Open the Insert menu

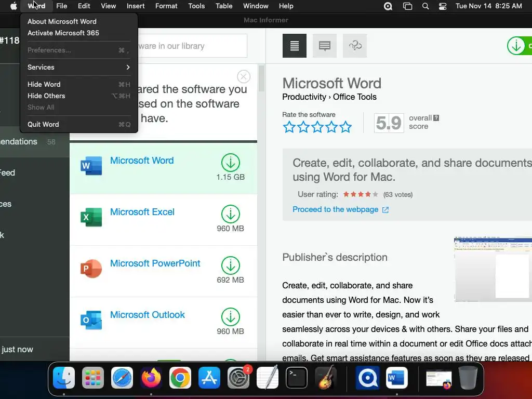click(136, 6)
